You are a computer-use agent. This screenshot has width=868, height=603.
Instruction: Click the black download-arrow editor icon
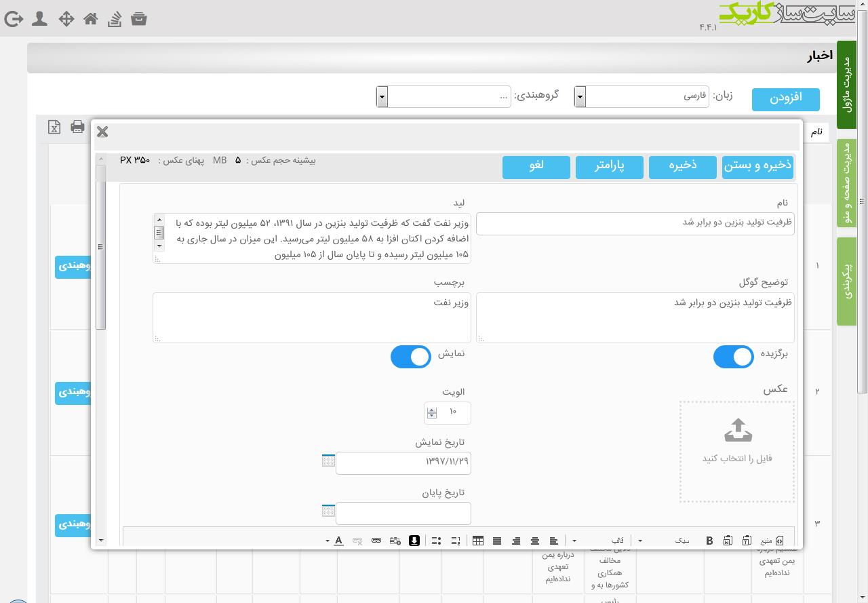(x=414, y=541)
